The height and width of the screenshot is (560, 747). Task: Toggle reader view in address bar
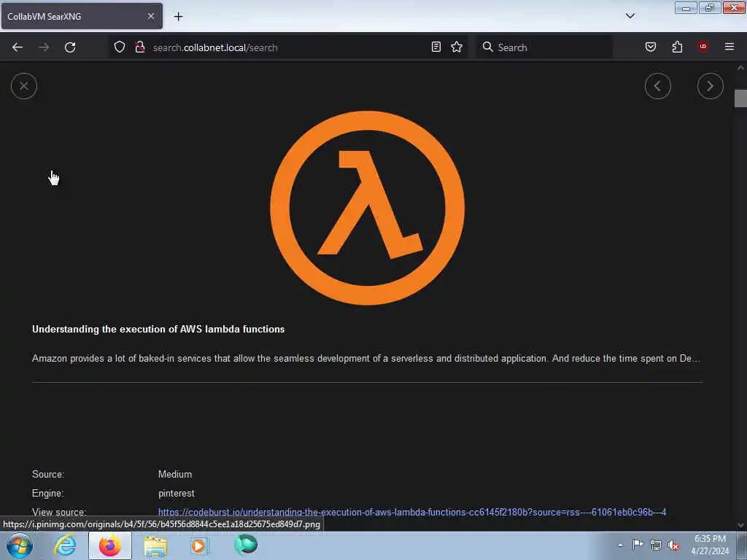(436, 47)
